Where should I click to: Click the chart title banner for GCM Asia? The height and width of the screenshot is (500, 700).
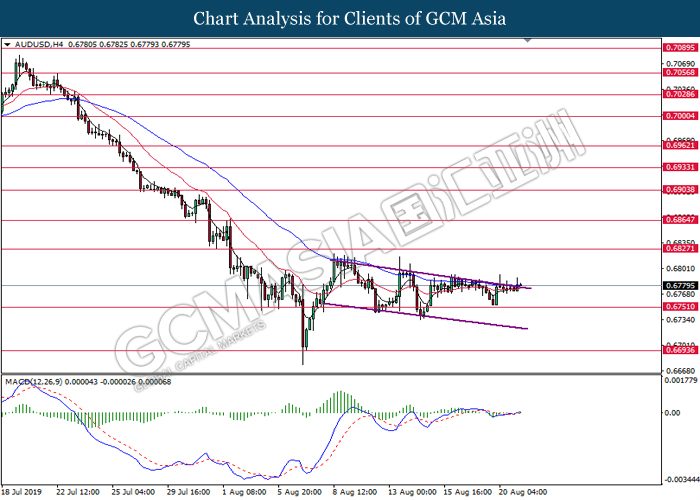(350, 18)
